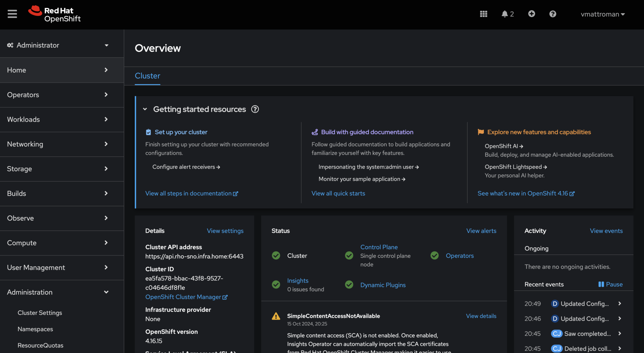Viewport: 644px width, 353px height.
Task: Click the Red Hat OpenShift logo
Action: click(x=54, y=14)
